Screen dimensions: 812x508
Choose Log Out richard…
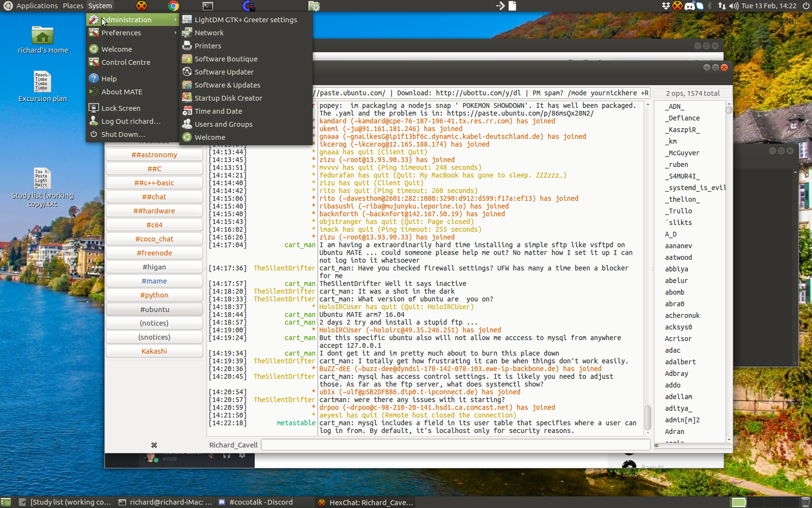132,121
